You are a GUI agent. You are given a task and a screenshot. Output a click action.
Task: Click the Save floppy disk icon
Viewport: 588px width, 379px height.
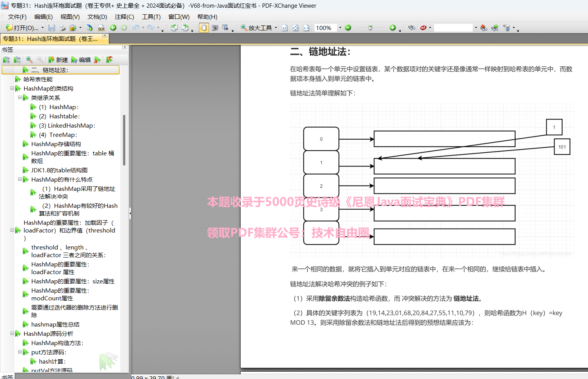[52, 28]
